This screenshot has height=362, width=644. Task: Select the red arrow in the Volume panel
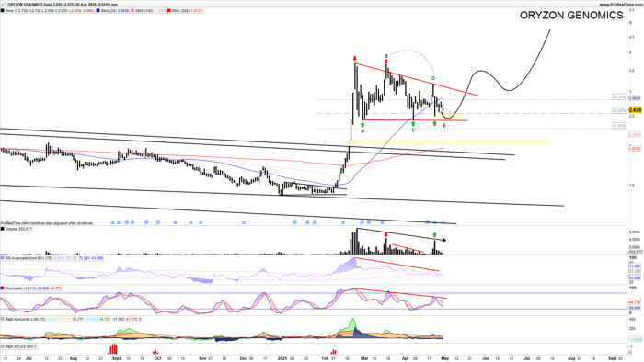(386, 235)
